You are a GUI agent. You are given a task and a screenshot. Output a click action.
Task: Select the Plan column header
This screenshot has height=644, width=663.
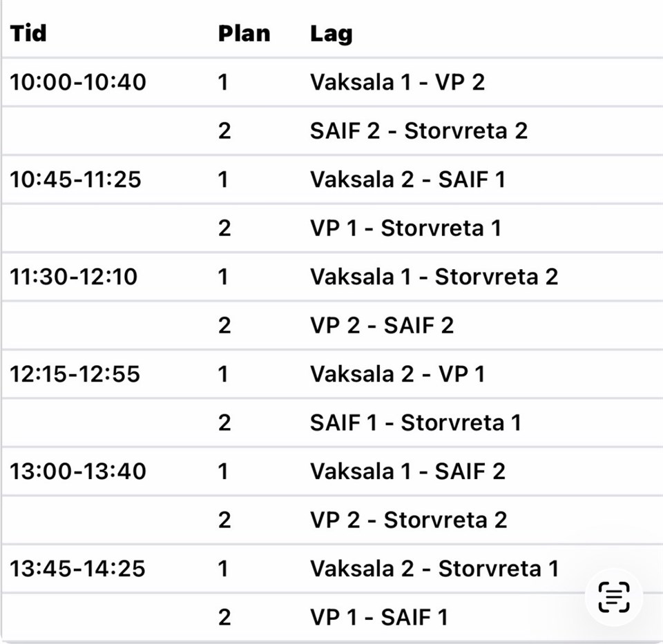[x=244, y=33]
